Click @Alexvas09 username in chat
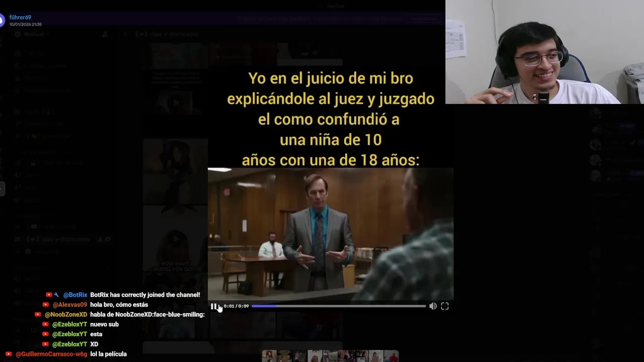 click(70, 305)
